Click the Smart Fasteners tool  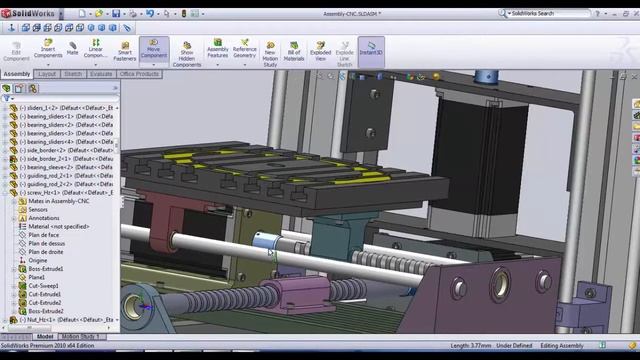pyautogui.click(x=125, y=51)
